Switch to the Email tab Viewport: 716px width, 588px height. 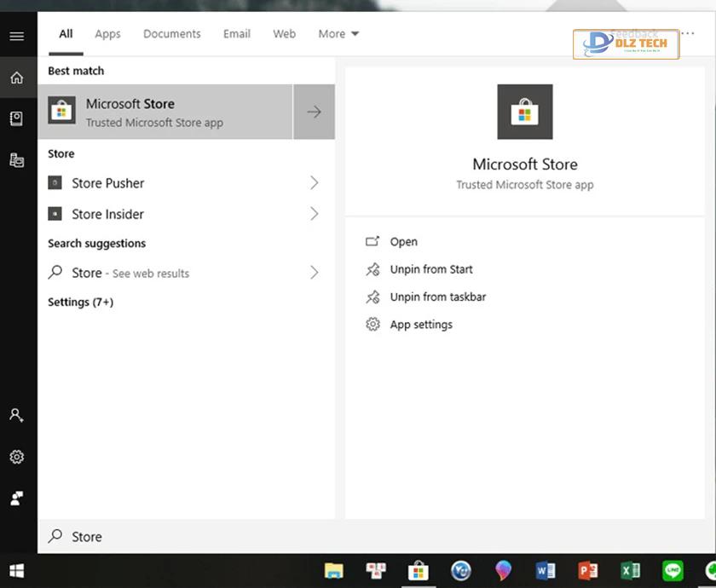point(237,34)
